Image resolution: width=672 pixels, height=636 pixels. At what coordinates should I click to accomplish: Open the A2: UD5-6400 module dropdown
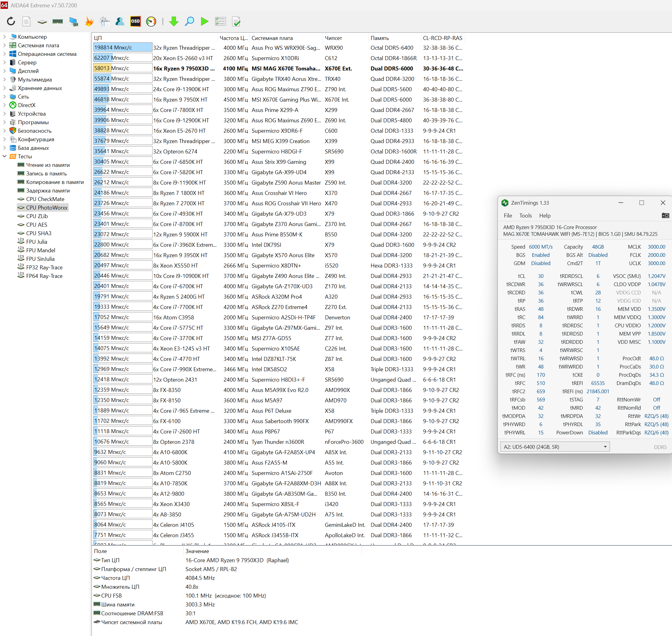(x=555, y=447)
